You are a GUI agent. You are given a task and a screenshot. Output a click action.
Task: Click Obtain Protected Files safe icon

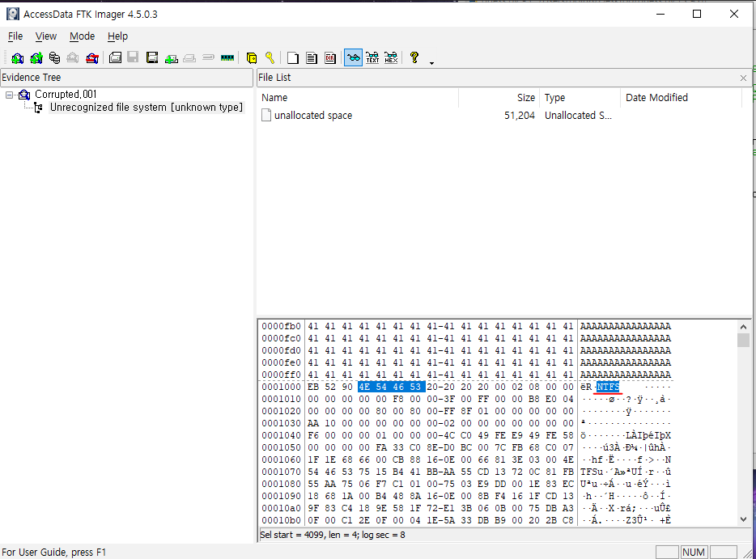[252, 57]
